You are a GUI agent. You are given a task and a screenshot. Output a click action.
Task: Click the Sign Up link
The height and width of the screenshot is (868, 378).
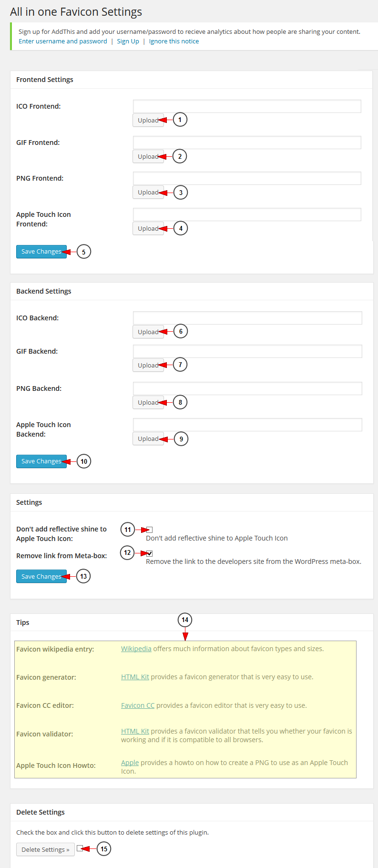coord(128,41)
